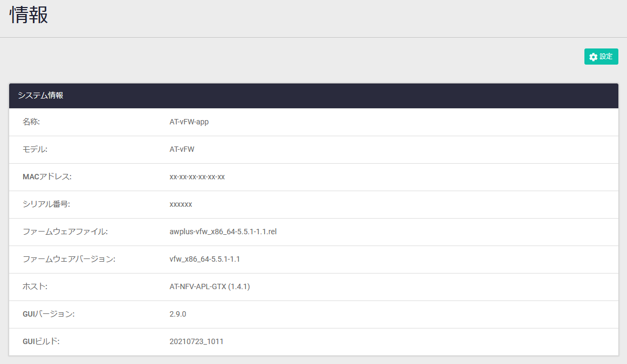Select the シリアル番号 label
The height and width of the screenshot is (364, 627).
coord(46,204)
